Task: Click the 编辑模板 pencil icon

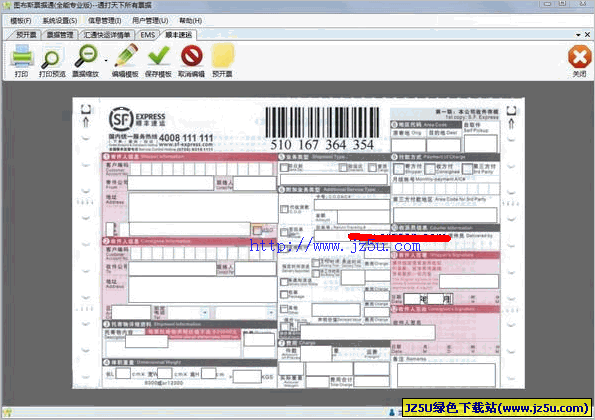Action: [x=126, y=56]
